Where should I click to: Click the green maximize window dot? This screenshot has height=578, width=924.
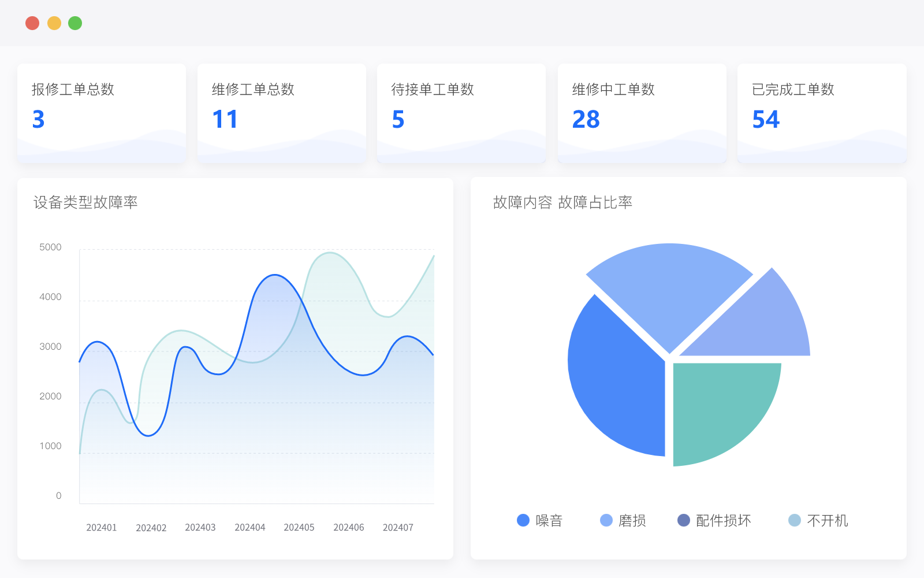coord(75,23)
